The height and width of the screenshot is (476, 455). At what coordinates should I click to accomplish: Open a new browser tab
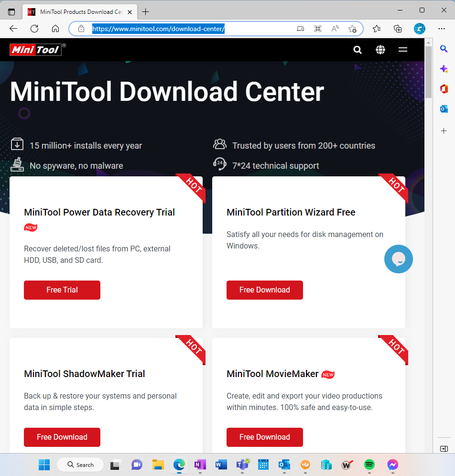coord(146,12)
